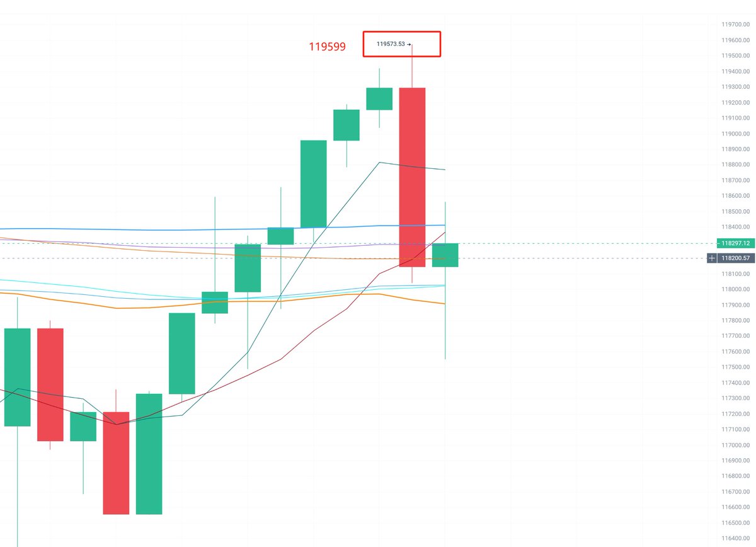The height and width of the screenshot is (547, 756).
Task: Click the plus icon beside 118200.57 label
Action: [x=712, y=258]
